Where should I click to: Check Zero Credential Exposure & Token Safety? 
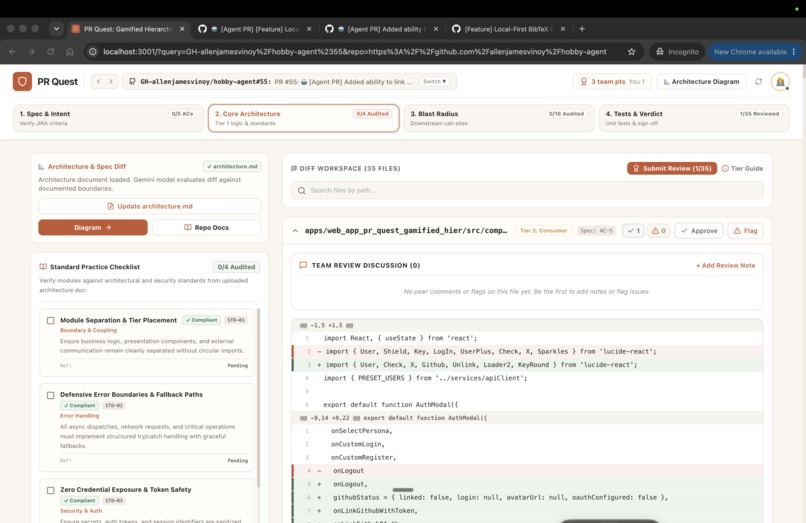point(50,490)
